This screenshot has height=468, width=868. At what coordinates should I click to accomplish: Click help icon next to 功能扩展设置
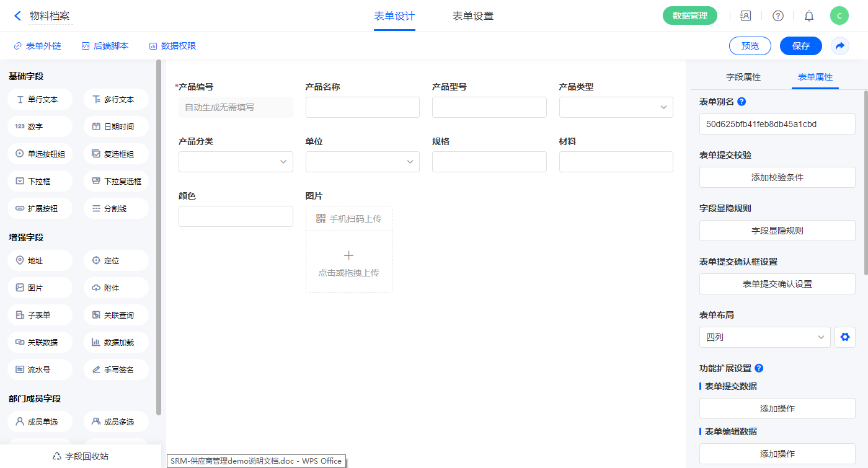coord(759,368)
